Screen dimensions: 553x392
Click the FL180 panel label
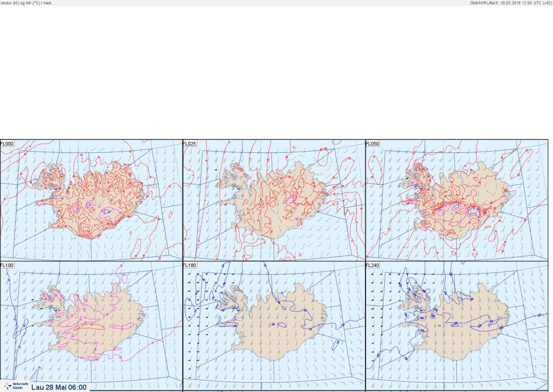190,265
